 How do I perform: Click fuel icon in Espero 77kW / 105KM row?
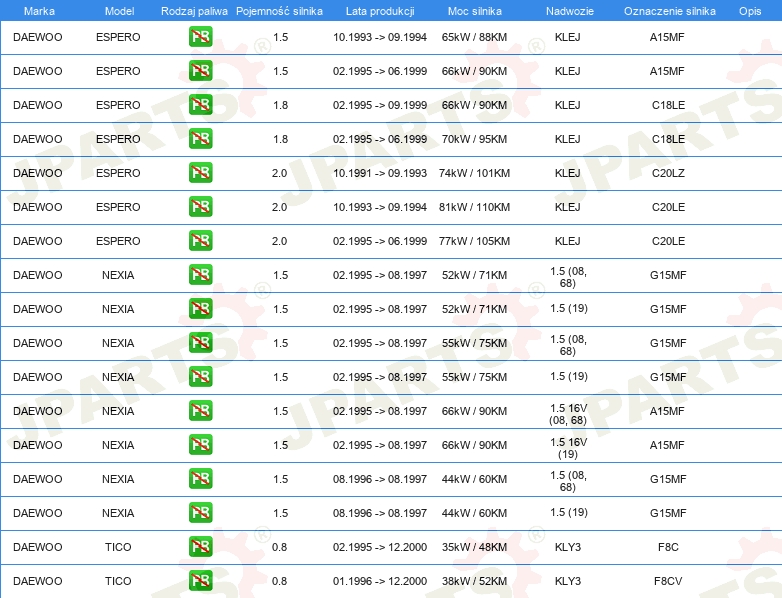[x=200, y=240]
